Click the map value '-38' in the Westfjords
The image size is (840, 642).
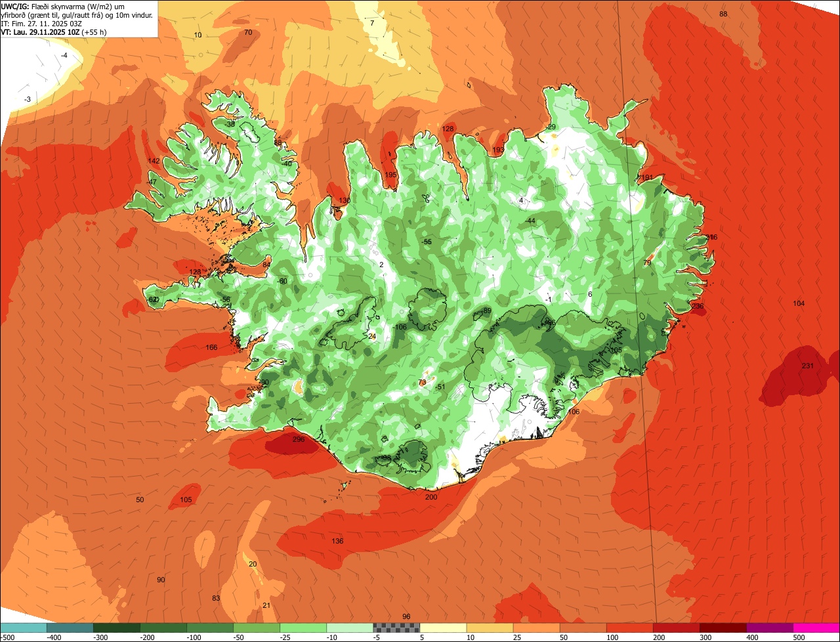coord(230,124)
